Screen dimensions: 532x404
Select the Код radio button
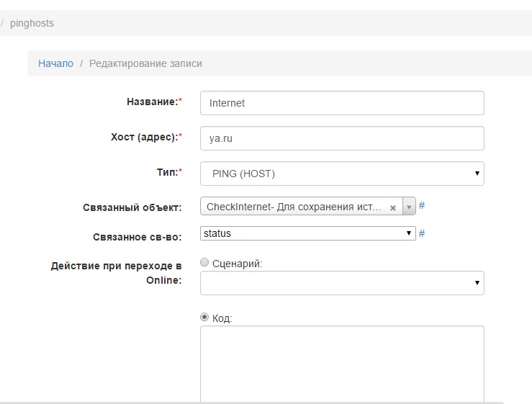click(204, 317)
